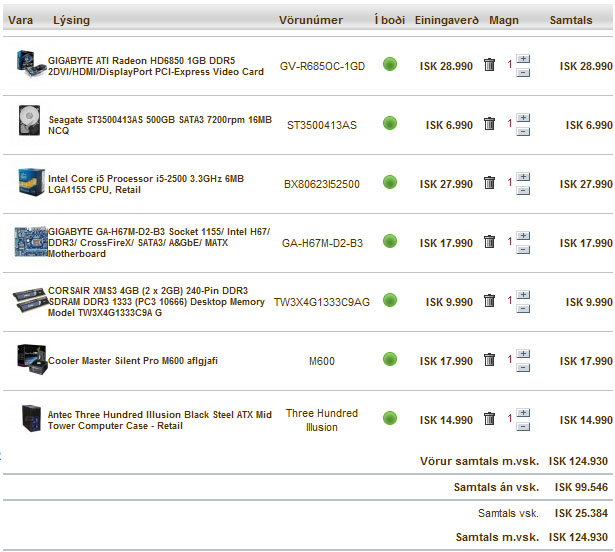The image size is (615, 552).
Task: Trash the Cooler Master Silent Pro M600
Action: pyautogui.click(x=489, y=360)
